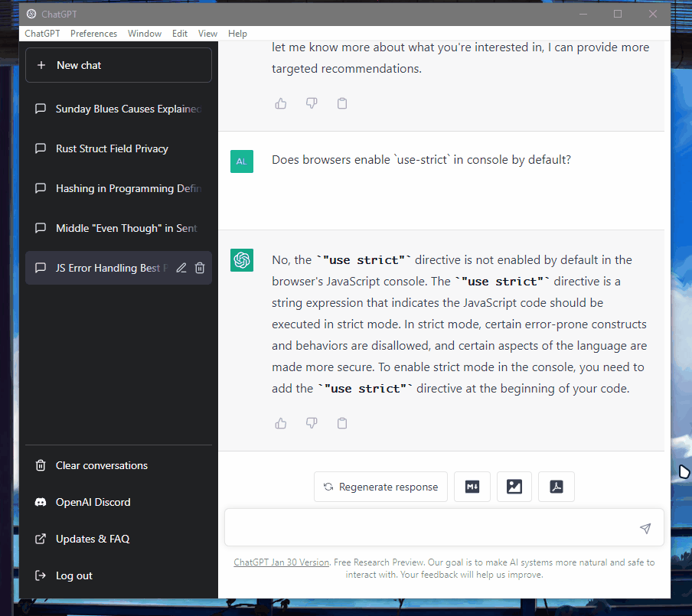This screenshot has width=692, height=616.
Task: Open Hashing in Programming conversation
Action: click(119, 188)
